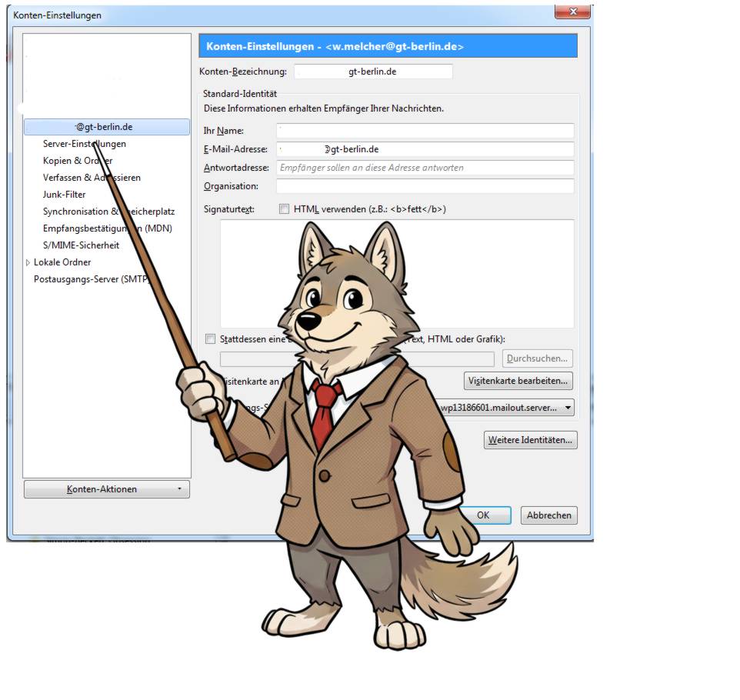Enable the HTML verwenden checkbox
This screenshot has width=740, height=700.
click(x=284, y=209)
